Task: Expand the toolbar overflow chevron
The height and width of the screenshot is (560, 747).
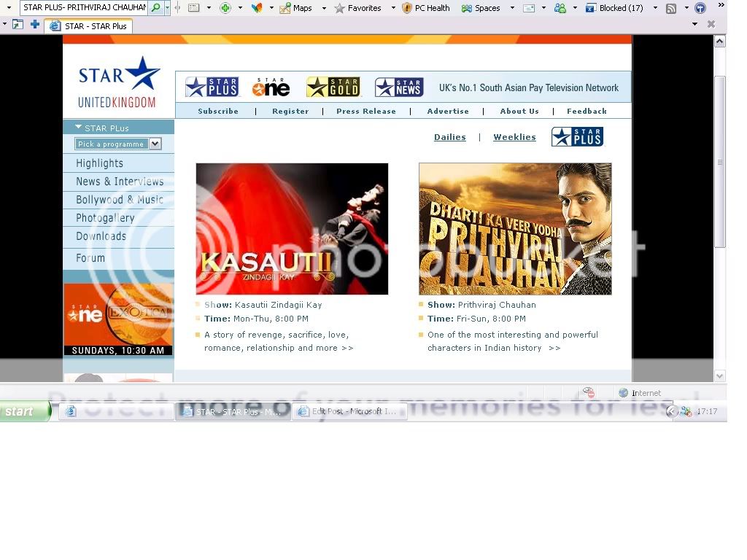Action: 721,5
